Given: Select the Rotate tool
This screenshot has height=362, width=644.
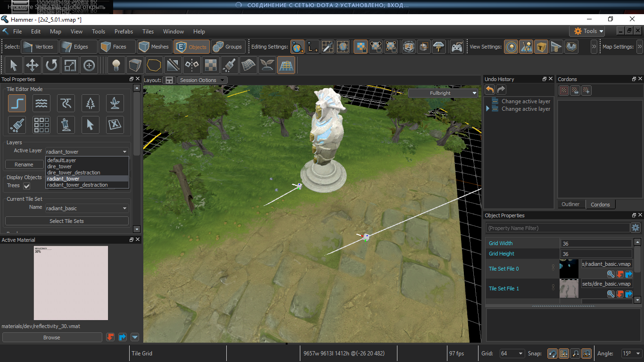Looking at the screenshot, I should tap(51, 66).
